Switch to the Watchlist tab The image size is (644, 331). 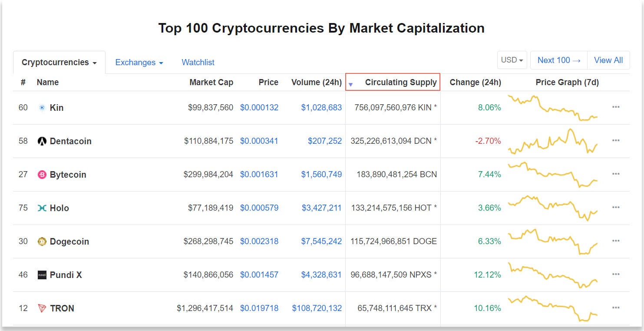tap(198, 63)
